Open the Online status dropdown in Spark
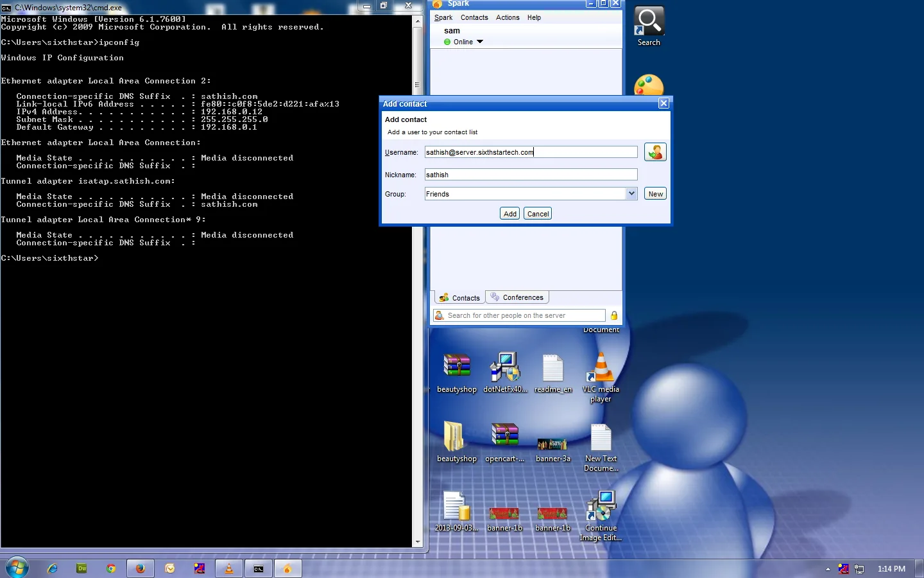The height and width of the screenshot is (578, 924). [x=479, y=42]
